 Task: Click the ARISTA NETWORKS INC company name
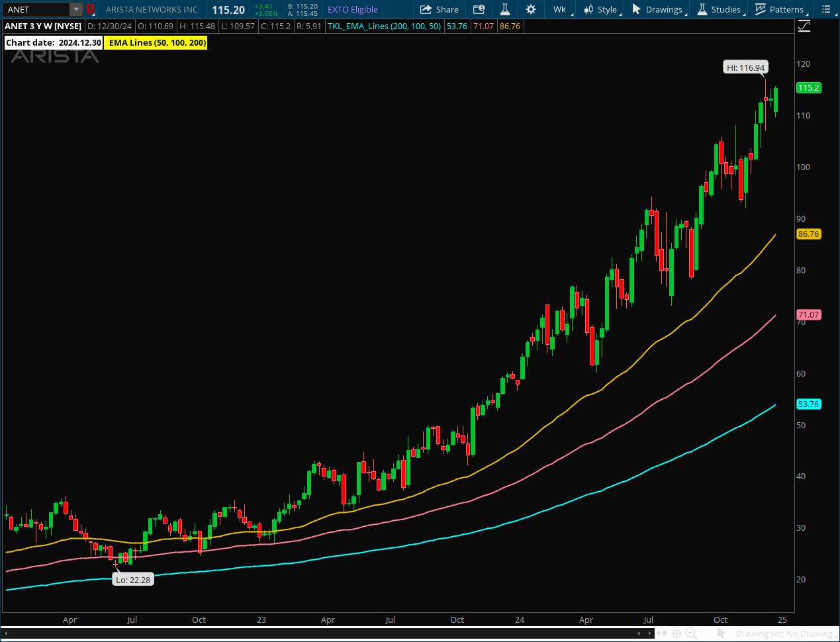(152, 9)
